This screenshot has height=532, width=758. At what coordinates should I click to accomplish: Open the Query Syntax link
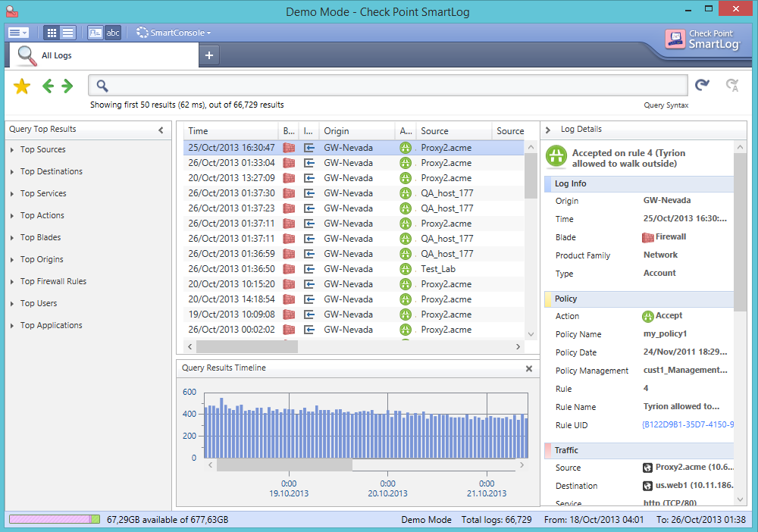coord(666,105)
